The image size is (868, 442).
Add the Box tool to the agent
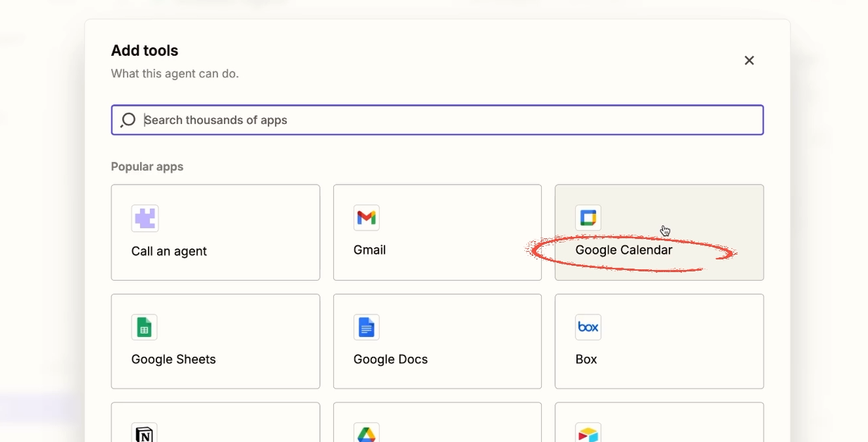659,341
